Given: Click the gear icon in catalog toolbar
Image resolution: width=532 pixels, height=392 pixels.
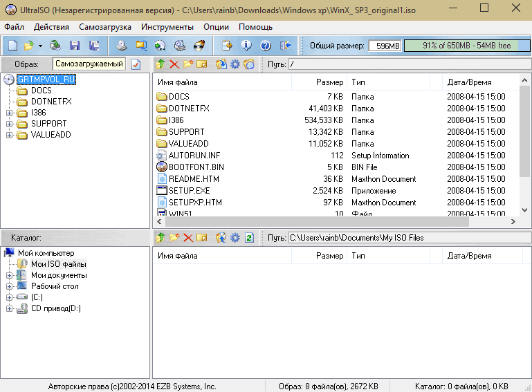Looking at the screenshot, I should 235,238.
